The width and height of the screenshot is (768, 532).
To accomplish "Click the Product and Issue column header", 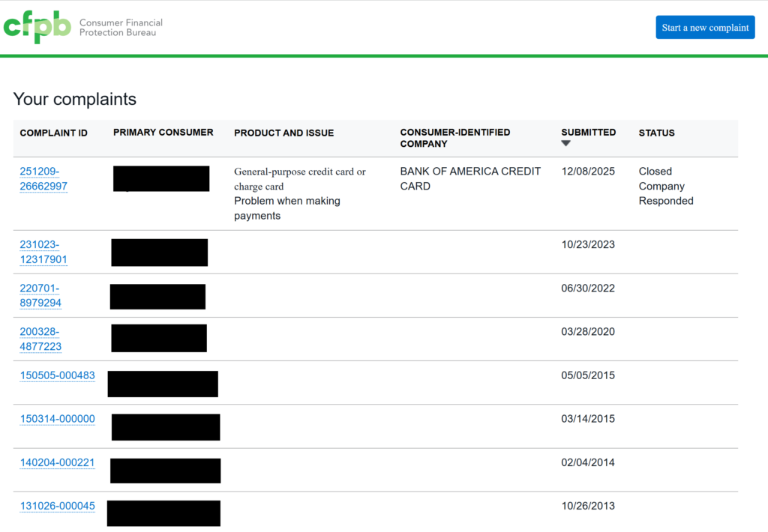I will click(283, 133).
